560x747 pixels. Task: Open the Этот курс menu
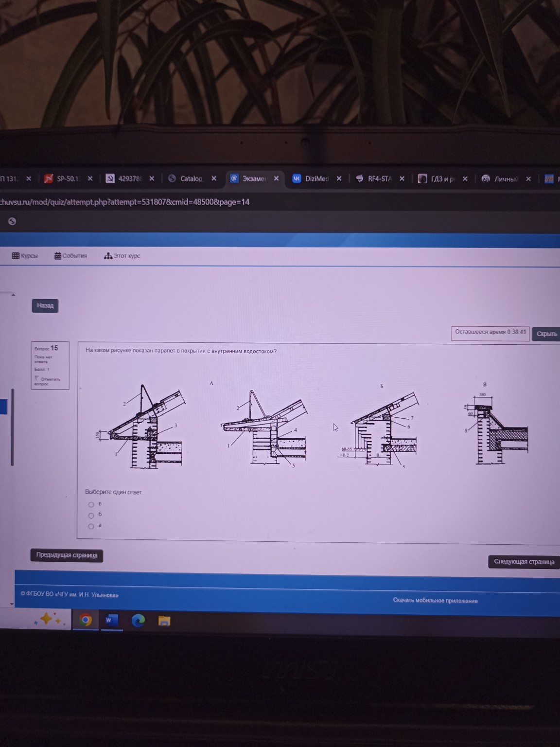122,256
